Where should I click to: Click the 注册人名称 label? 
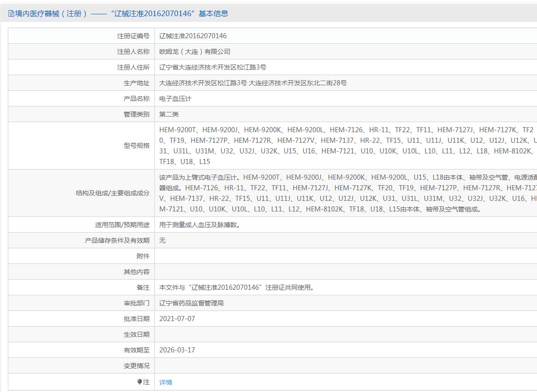click(133, 52)
